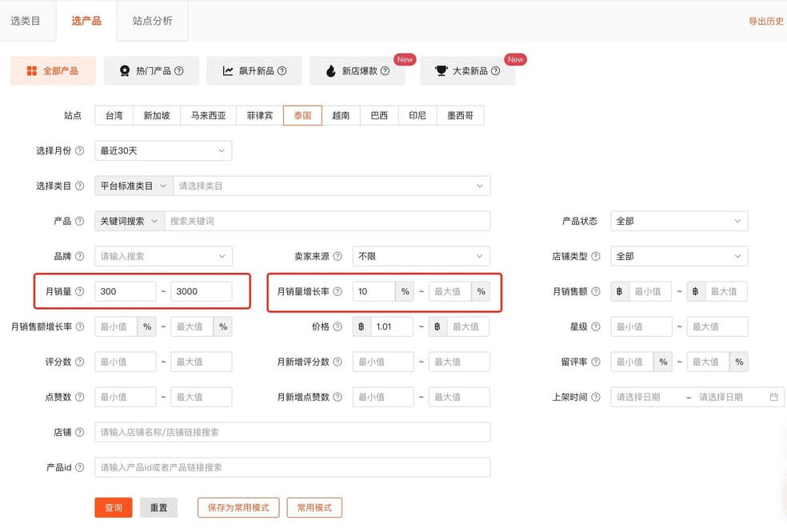This screenshot has width=787, height=532.
Task: Open help icon next to 飙升新品
Action: pyautogui.click(x=282, y=70)
